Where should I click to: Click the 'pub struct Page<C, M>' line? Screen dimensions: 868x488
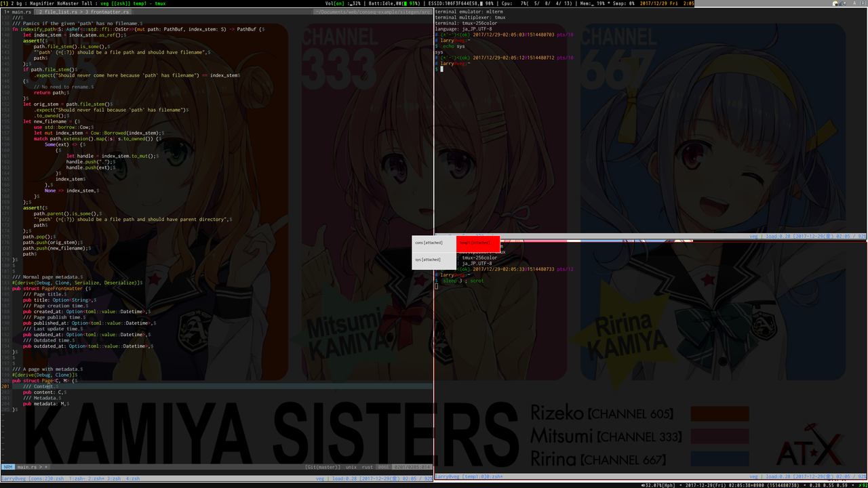pyautogui.click(x=45, y=380)
